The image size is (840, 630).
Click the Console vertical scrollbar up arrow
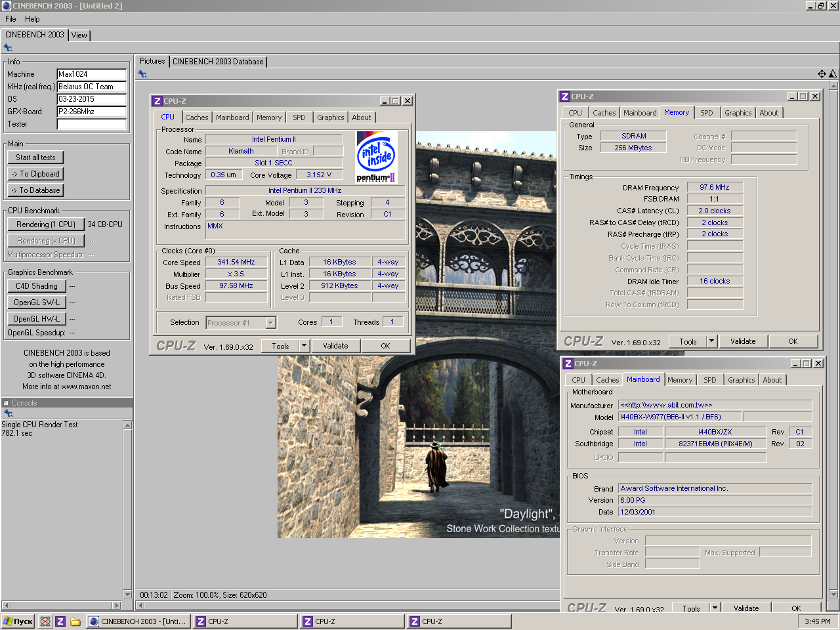point(127,425)
